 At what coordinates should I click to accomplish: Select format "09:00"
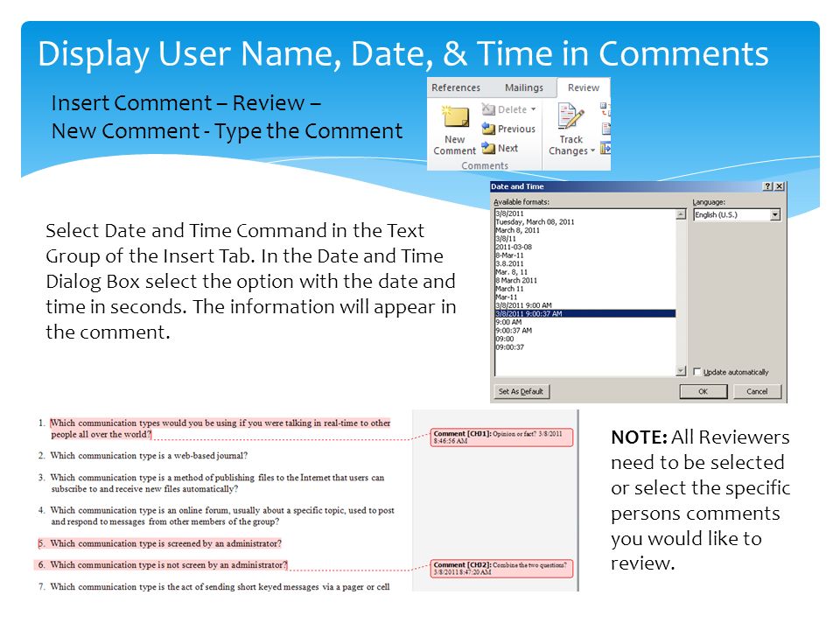point(585,339)
